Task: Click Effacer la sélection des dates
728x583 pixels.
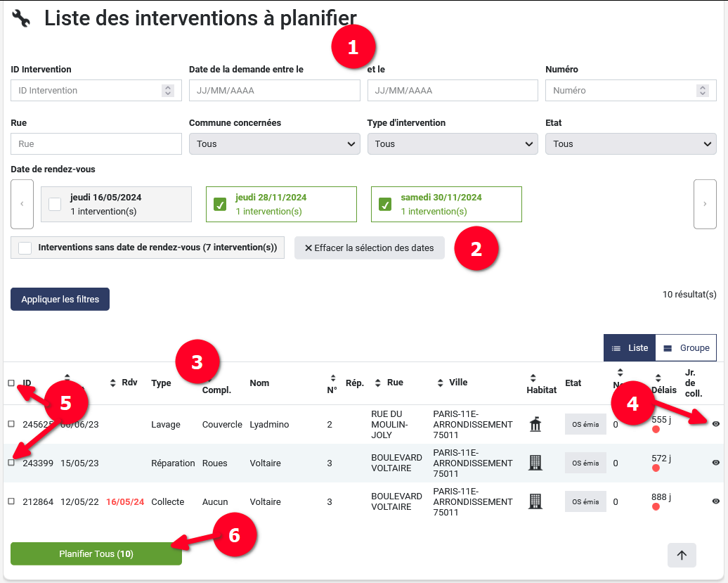Action: pos(369,248)
